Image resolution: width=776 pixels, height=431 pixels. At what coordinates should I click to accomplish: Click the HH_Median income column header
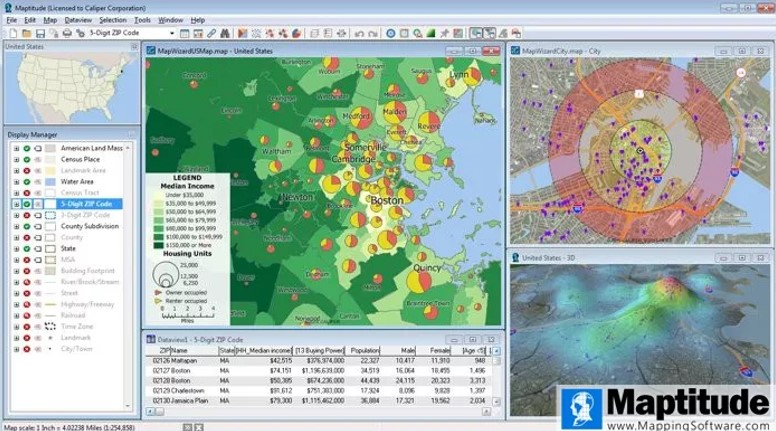coord(263,350)
